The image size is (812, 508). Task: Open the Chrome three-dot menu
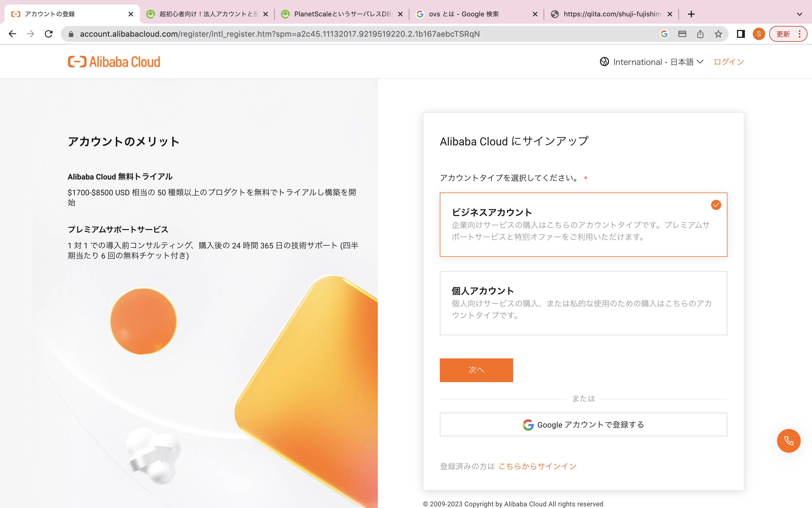tap(800, 34)
